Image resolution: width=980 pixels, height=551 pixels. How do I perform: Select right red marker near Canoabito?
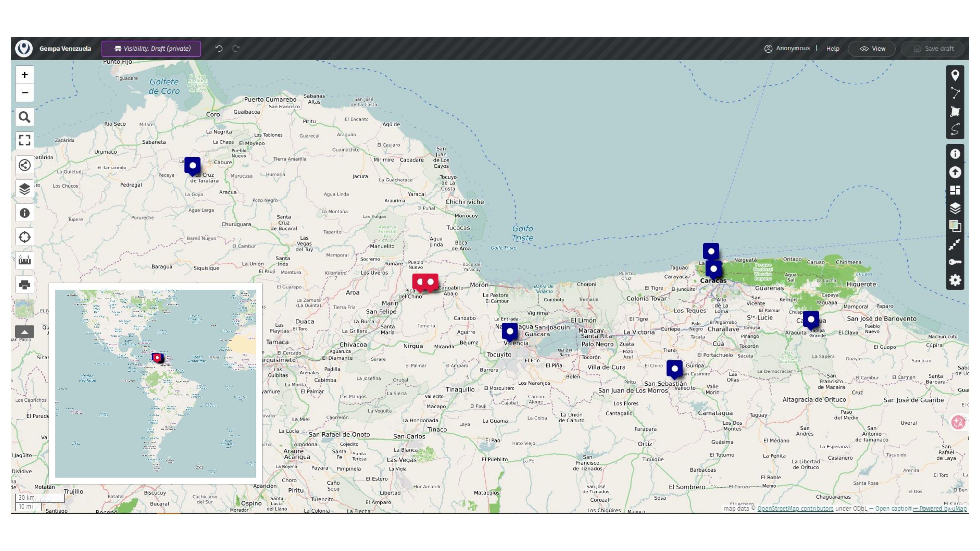click(431, 283)
